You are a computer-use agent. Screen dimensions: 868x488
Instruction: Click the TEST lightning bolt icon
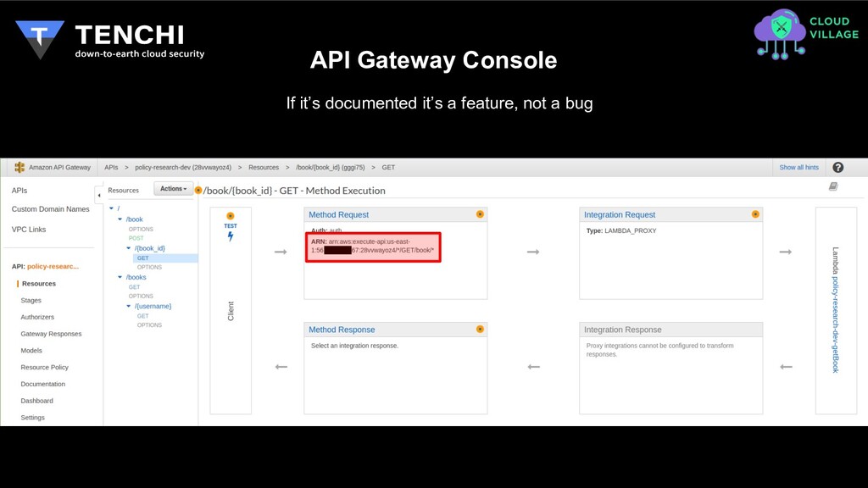click(231, 236)
